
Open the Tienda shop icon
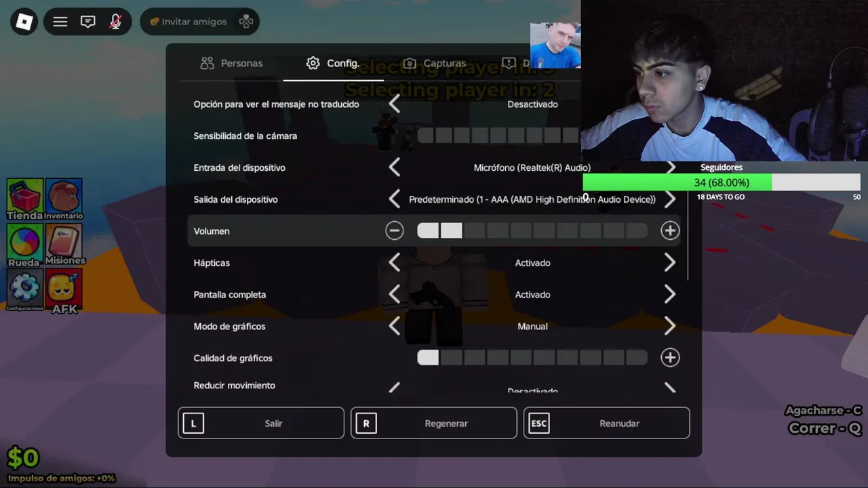[25, 199]
